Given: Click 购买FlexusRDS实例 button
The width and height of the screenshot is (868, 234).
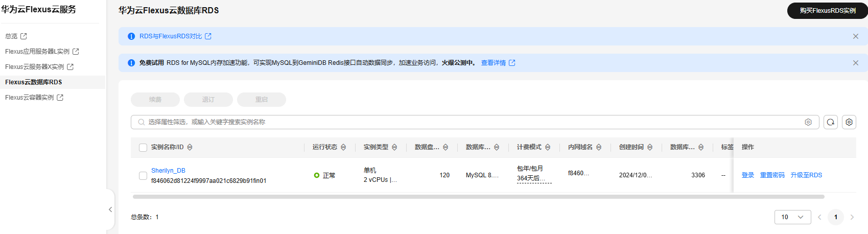Looking at the screenshot, I should pyautogui.click(x=828, y=11).
